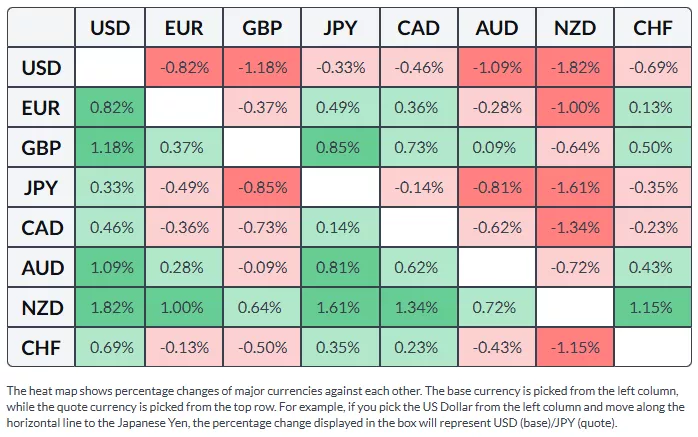Select the AUD/CAD cell showing 0.62%
Viewport: 698px width, 437px height.
pos(419,268)
